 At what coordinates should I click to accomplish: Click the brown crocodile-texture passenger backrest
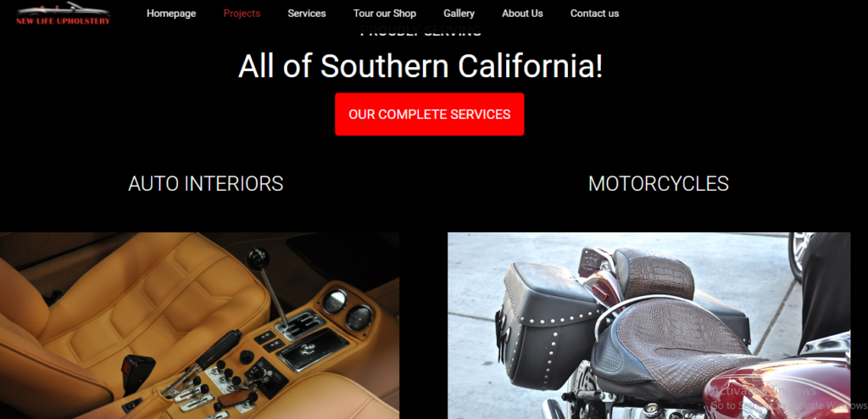pos(654,272)
